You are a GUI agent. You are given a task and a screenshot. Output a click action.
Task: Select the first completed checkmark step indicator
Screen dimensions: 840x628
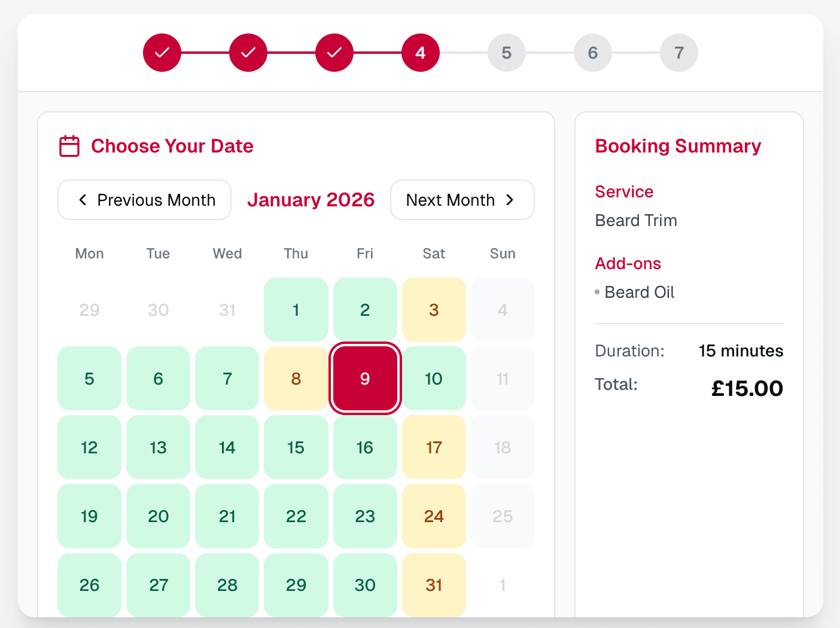(162, 53)
